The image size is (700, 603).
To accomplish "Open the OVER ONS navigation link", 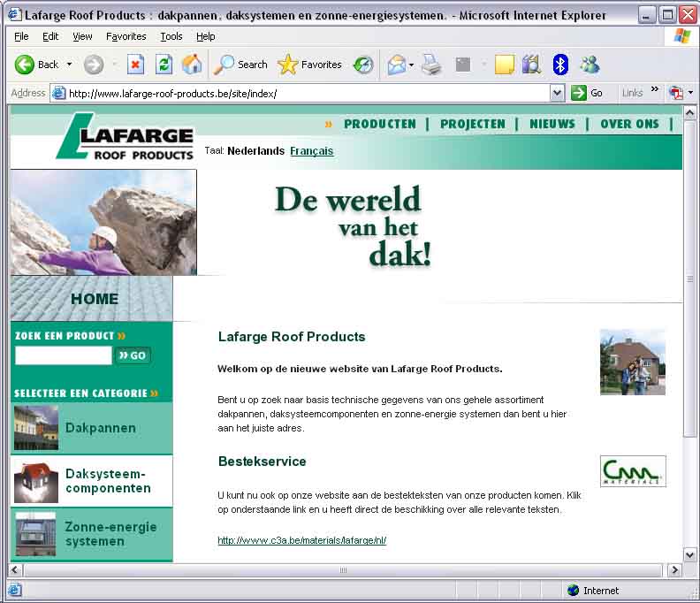I will click(x=629, y=124).
